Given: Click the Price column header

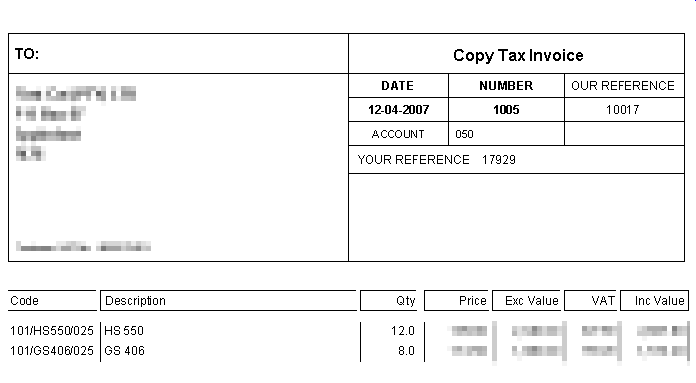Looking at the screenshot, I should (x=473, y=301).
